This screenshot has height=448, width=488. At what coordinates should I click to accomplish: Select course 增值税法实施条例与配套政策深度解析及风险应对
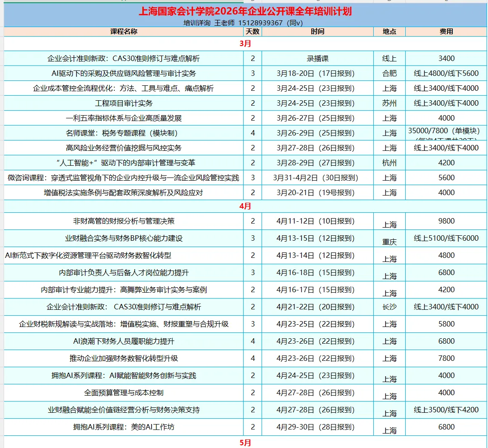[x=123, y=193]
